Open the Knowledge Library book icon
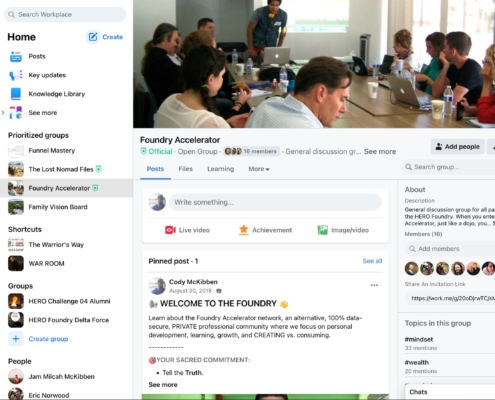This screenshot has height=400, width=495. pos(16,94)
